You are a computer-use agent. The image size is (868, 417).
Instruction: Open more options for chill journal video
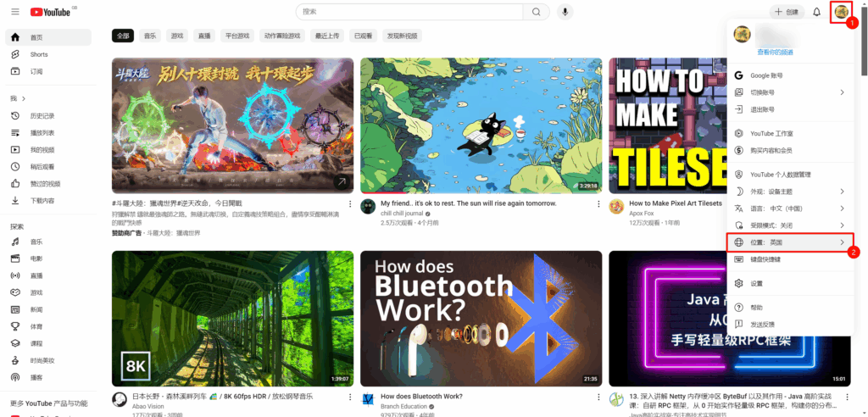tap(598, 203)
